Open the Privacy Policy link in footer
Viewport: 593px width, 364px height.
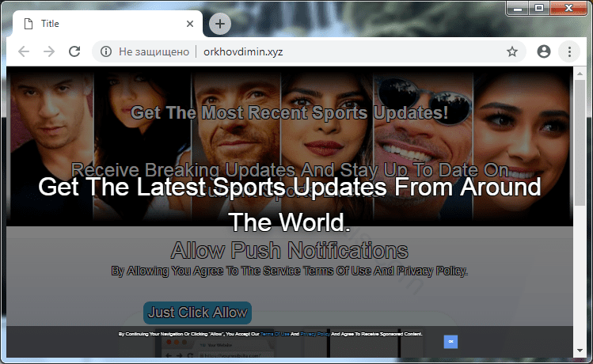(314, 334)
